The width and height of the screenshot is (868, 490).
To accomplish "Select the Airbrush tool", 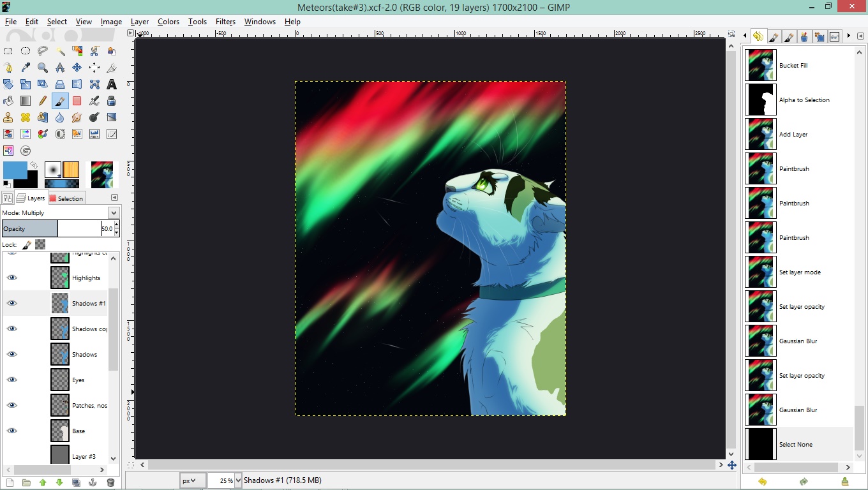I will click(x=94, y=101).
